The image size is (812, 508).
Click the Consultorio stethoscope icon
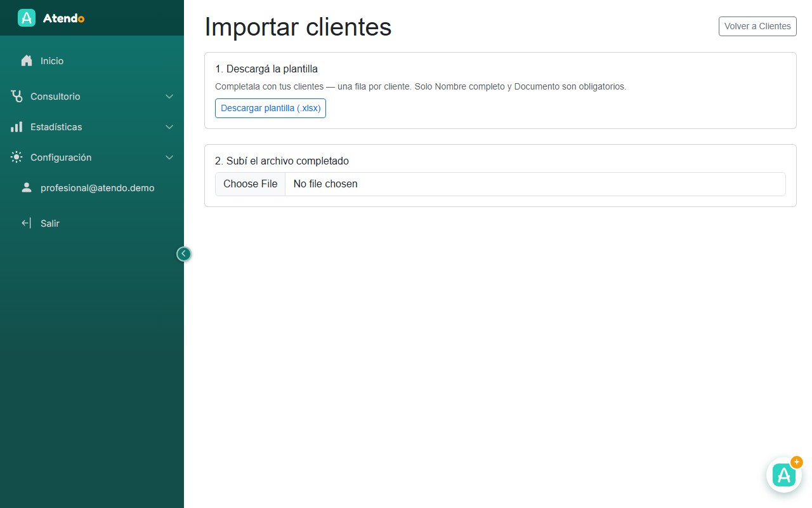click(x=16, y=97)
